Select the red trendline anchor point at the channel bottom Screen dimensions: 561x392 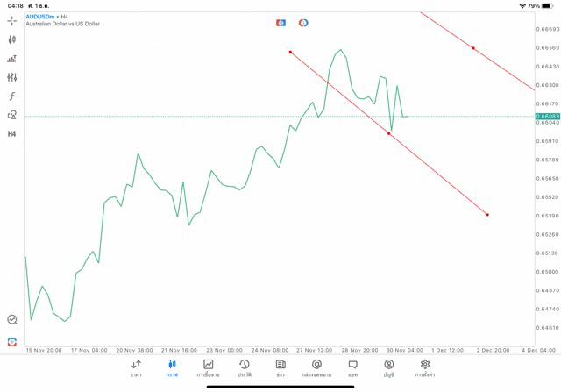[x=487, y=215]
